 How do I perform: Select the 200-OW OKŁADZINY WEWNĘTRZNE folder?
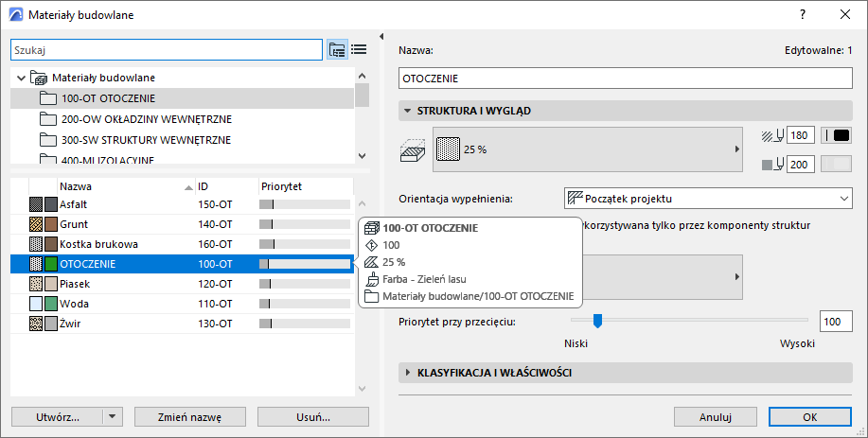click(147, 119)
